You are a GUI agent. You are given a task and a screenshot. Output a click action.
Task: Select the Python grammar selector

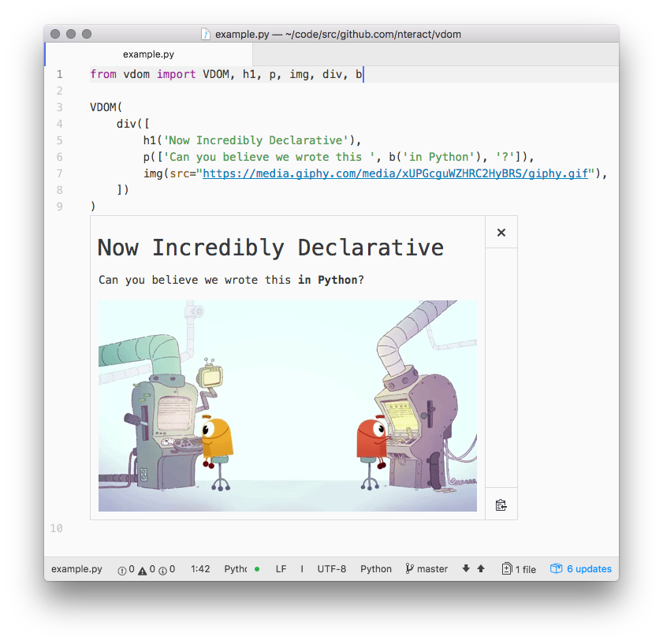pyautogui.click(x=376, y=569)
